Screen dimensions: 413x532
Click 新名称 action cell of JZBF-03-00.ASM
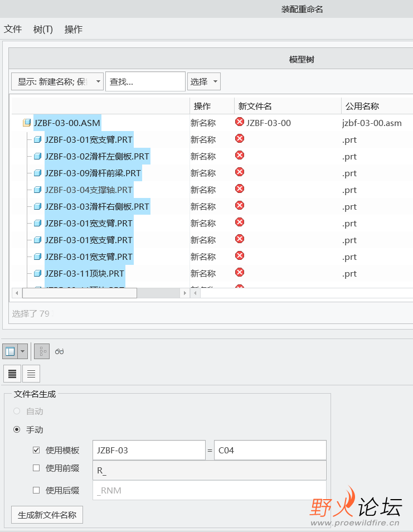point(203,123)
